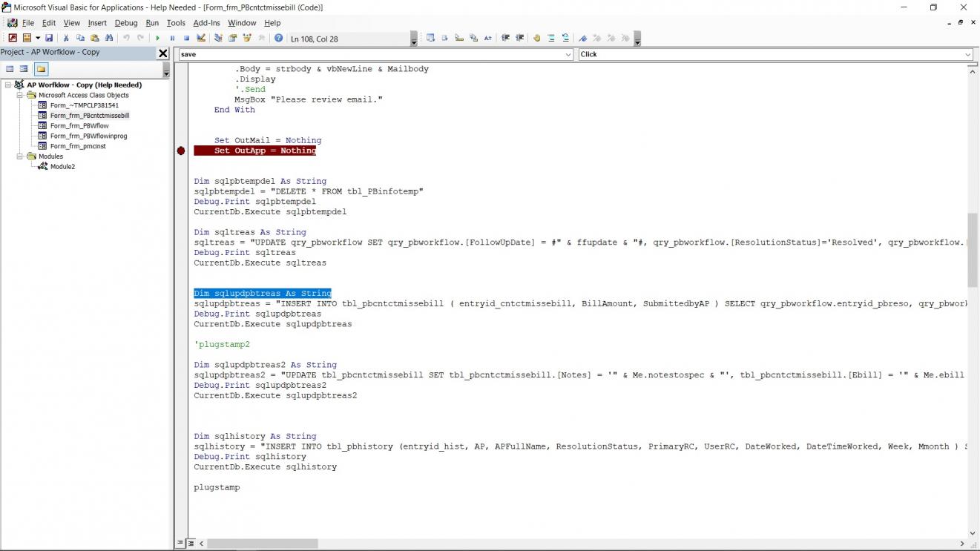This screenshot has width=980, height=551.
Task: Click the blue Help question mark icon
Action: (278, 38)
